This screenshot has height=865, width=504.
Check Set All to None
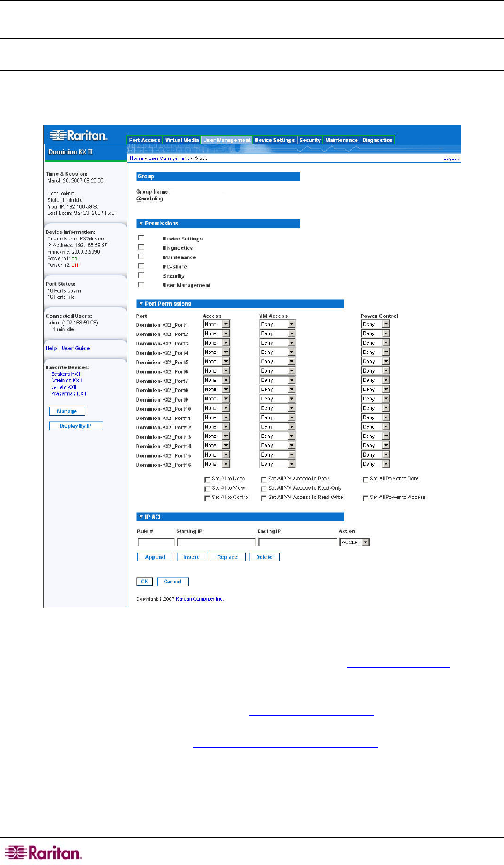[207, 480]
